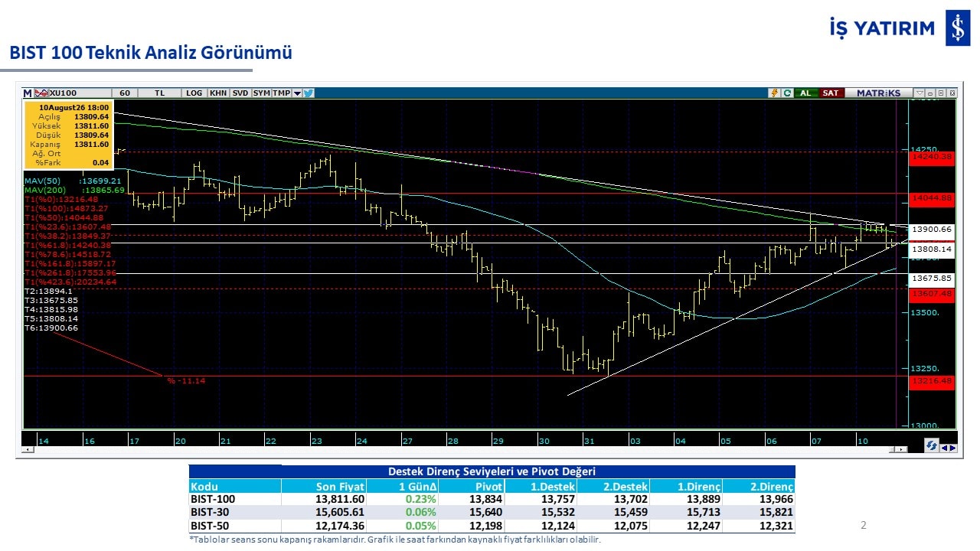The height and width of the screenshot is (551, 980).
Task: Click the 13808.14 white price label
Action: coord(932,249)
